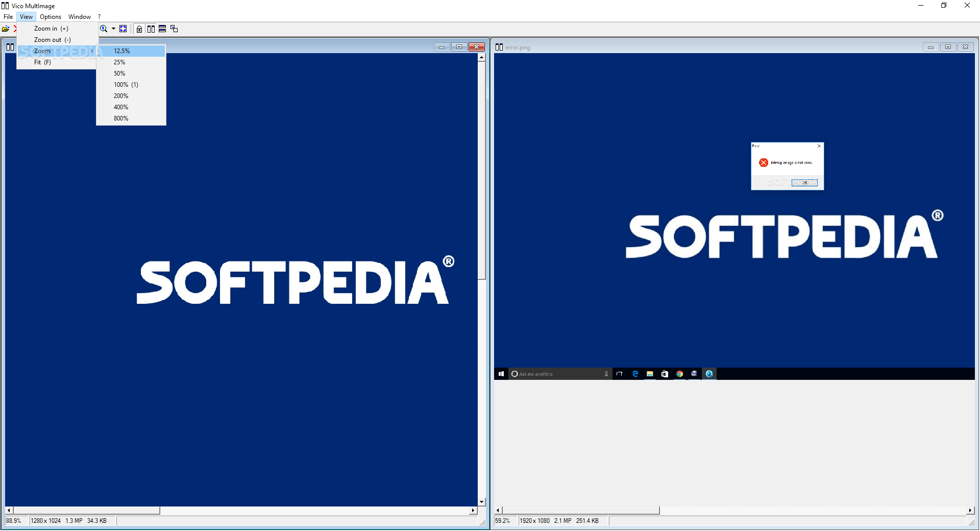Maximize the left image window
Image resolution: width=980 pixels, height=531 pixels.
click(459, 47)
